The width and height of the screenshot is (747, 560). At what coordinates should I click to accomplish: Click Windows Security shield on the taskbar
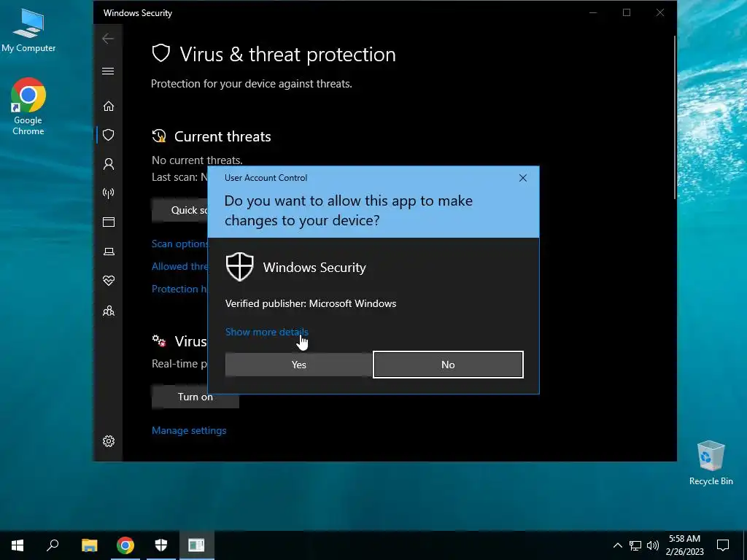pyautogui.click(x=161, y=545)
